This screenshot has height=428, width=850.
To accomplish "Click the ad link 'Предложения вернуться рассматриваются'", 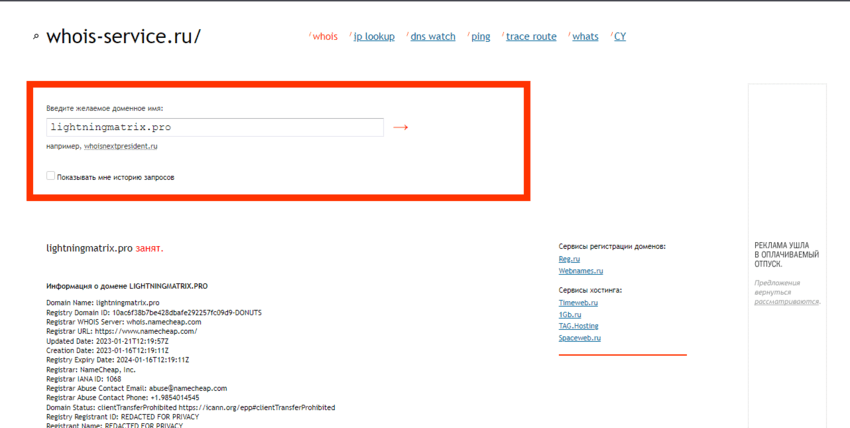I will click(x=787, y=292).
